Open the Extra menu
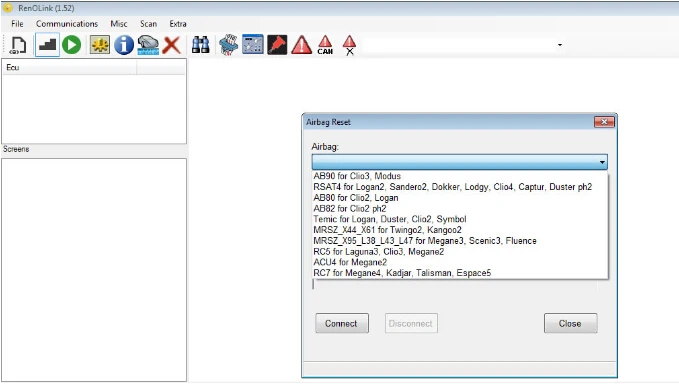679x391 pixels. (178, 24)
